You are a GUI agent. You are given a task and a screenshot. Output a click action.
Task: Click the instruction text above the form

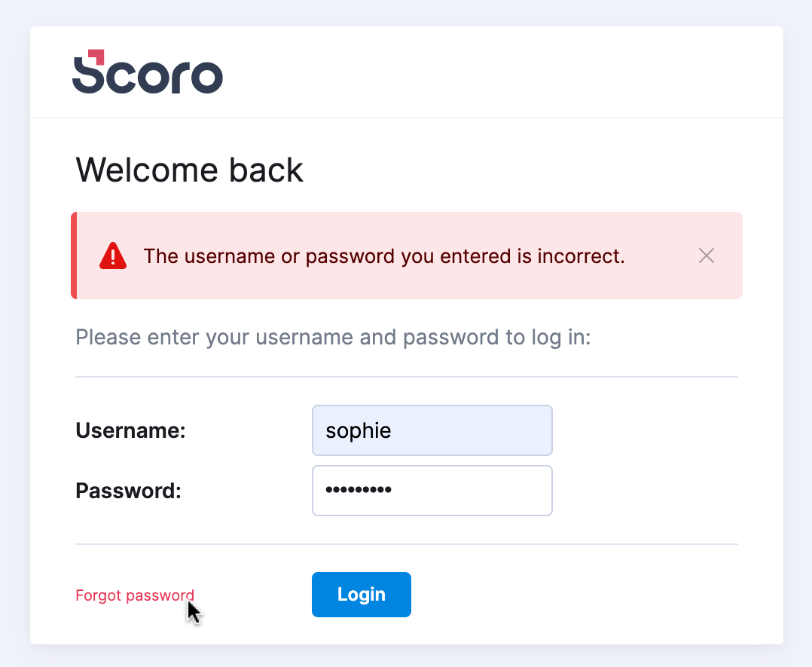333,337
